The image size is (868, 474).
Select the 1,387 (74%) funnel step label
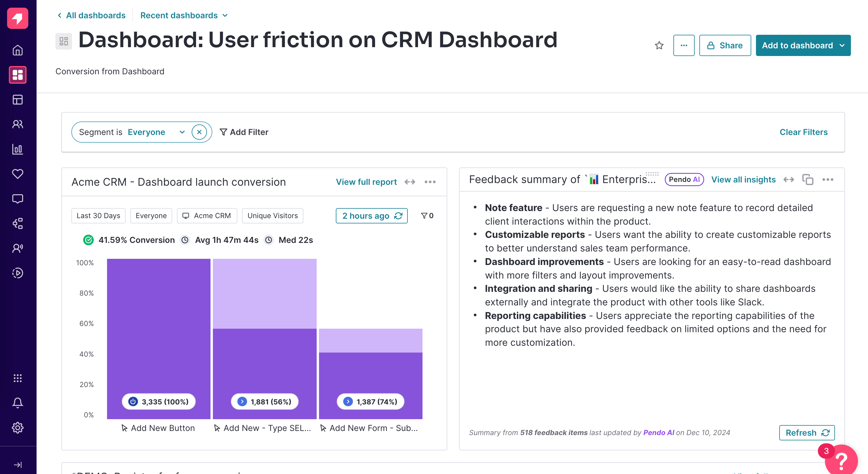(370, 401)
